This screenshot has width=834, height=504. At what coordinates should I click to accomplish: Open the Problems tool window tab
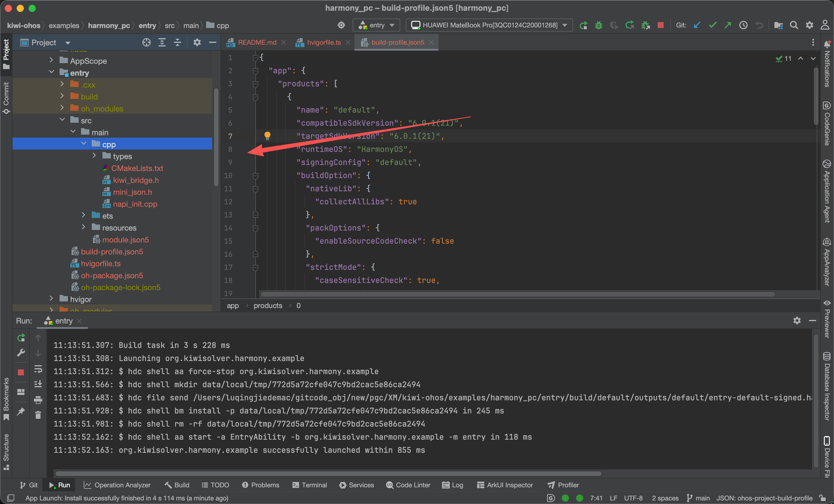click(261, 485)
